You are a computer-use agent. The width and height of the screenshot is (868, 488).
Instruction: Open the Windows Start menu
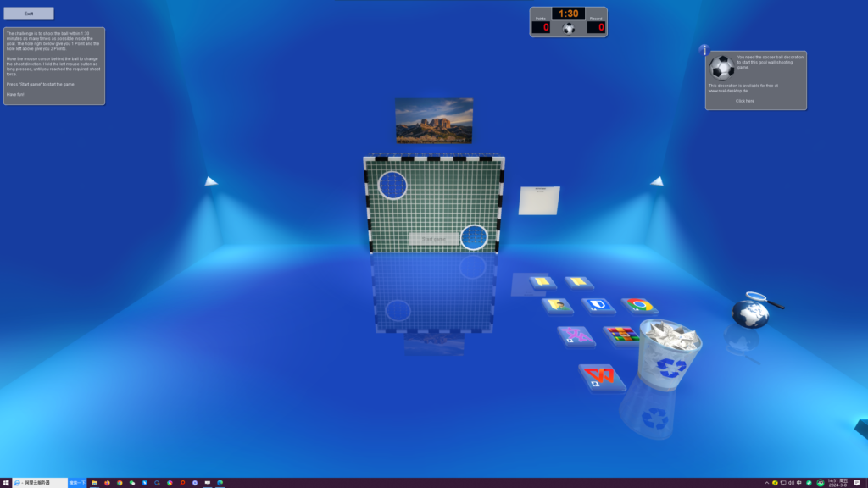click(8, 482)
